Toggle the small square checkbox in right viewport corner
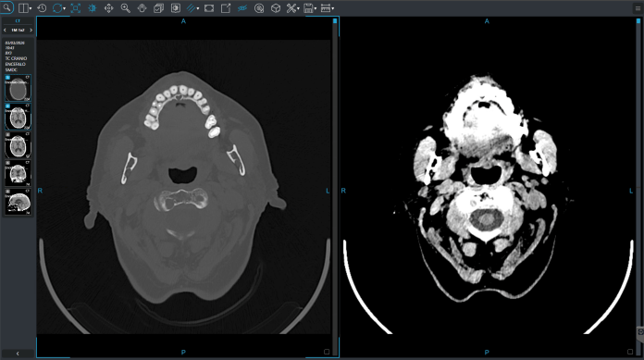 coord(630,352)
